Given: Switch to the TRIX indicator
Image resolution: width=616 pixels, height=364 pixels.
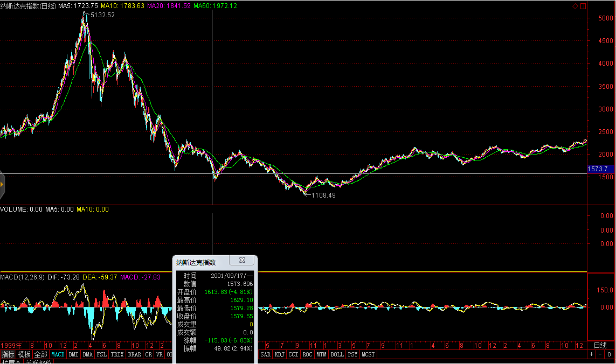Looking at the screenshot, I should [117, 354].
